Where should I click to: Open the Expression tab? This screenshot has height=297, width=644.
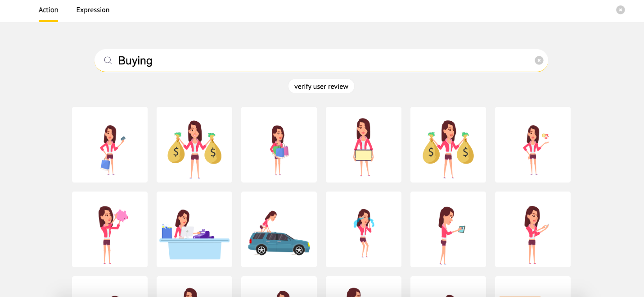93,10
